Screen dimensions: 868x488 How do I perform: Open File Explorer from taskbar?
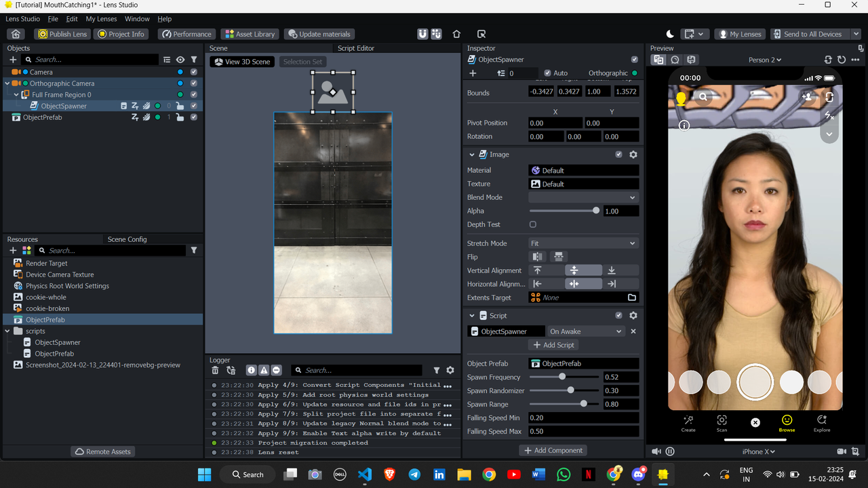point(464,474)
